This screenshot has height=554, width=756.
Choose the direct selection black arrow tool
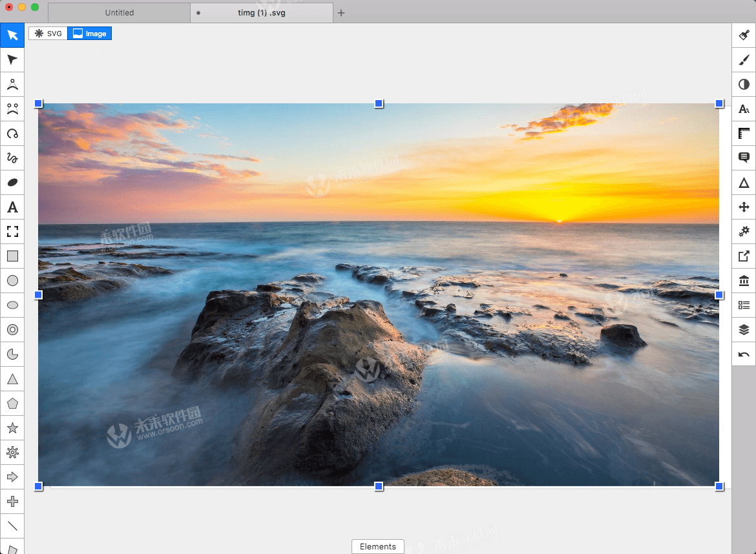point(12,60)
